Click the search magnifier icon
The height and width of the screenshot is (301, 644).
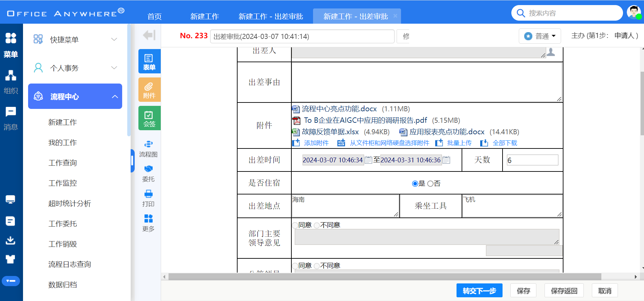[x=521, y=13]
